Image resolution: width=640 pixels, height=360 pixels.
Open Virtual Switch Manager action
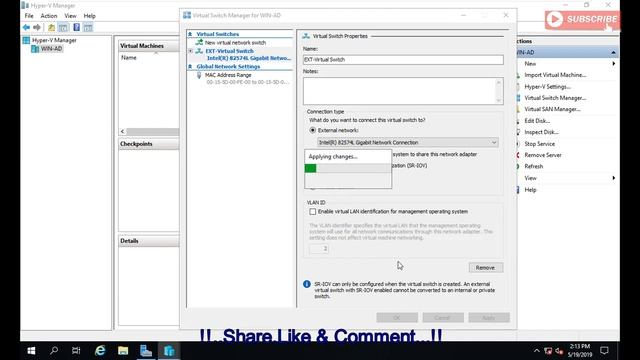coord(555,98)
